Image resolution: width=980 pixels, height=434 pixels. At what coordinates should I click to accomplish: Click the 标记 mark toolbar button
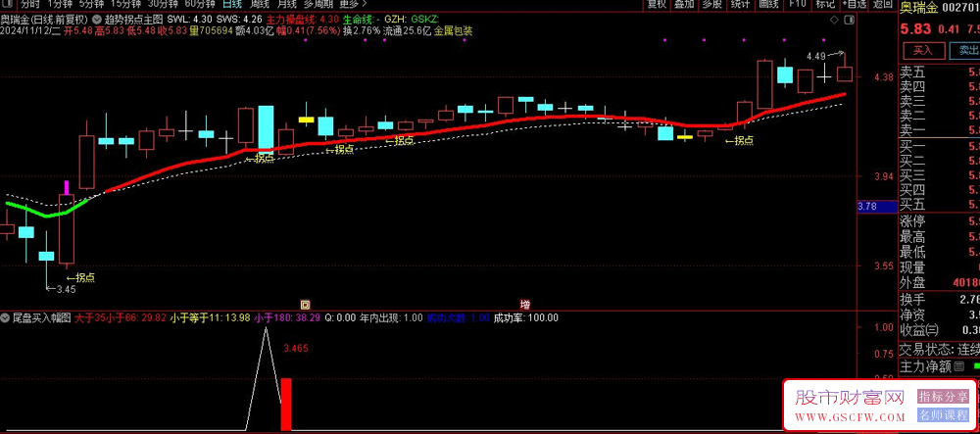coord(825,4)
